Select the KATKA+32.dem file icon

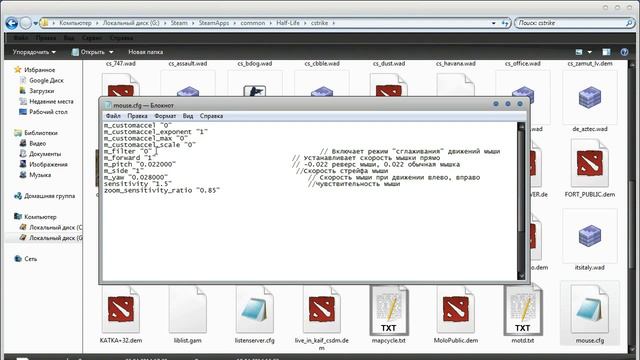click(121, 309)
